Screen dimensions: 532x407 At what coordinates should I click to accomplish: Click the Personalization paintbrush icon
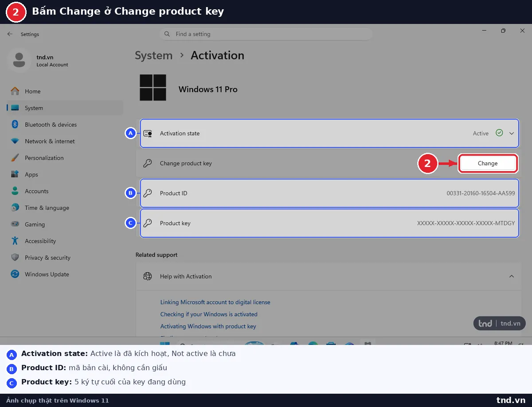(x=15, y=158)
